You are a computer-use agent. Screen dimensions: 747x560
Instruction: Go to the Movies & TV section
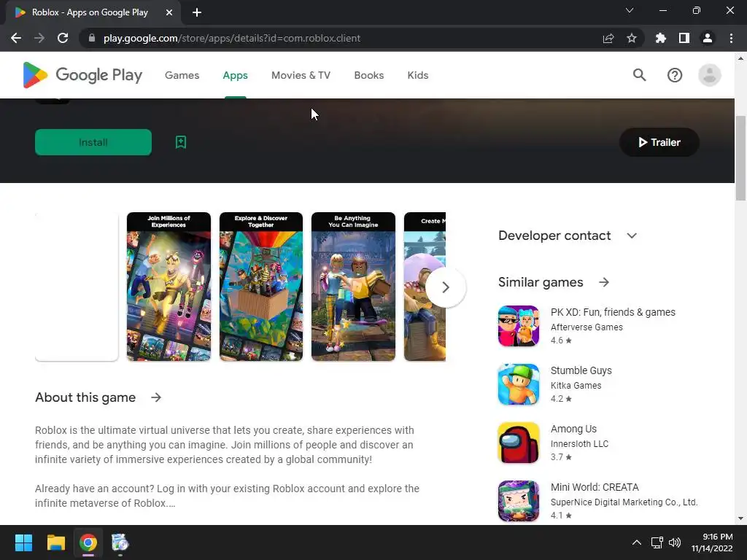(301, 75)
